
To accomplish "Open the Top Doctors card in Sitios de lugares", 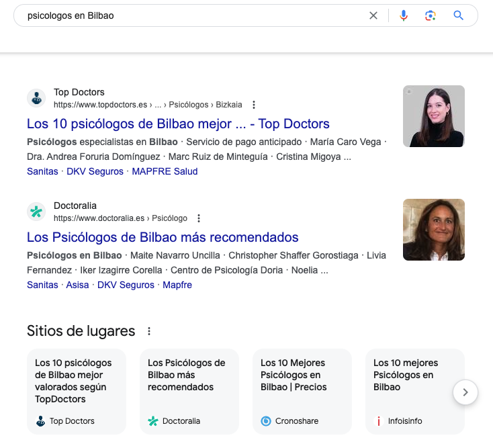I will (x=77, y=392).
